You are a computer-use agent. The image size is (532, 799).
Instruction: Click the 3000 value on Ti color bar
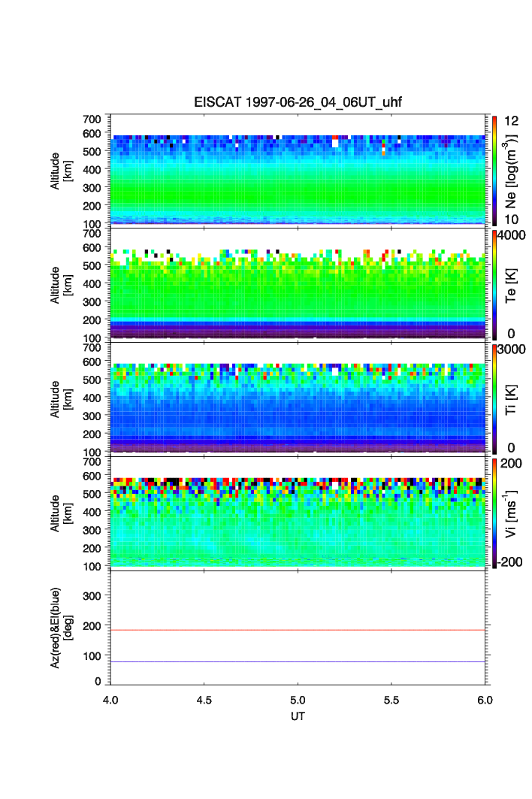pyautogui.click(x=512, y=349)
